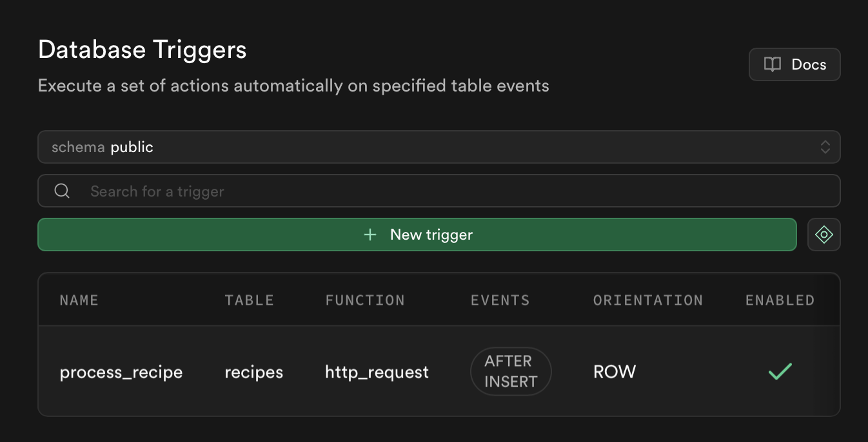Click the green enabled checkmark for process_recipe
This screenshot has width=868, height=442.
click(x=780, y=371)
